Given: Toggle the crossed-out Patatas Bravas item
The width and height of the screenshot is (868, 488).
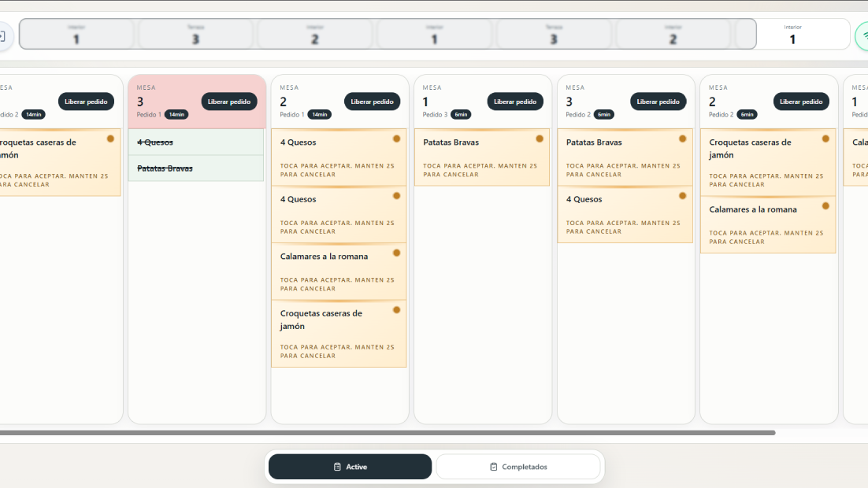Looking at the screenshot, I should click(196, 168).
